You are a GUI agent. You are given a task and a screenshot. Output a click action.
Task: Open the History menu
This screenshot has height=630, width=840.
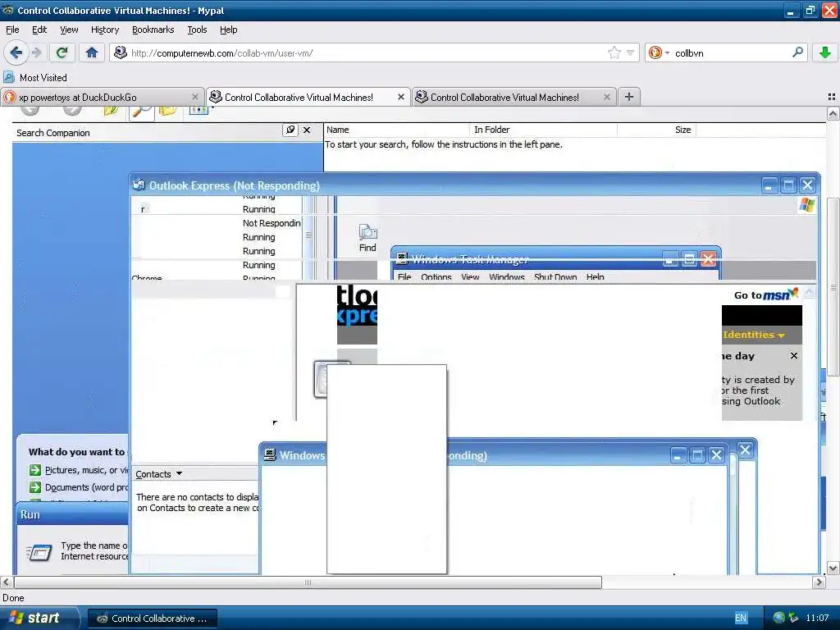[105, 30]
